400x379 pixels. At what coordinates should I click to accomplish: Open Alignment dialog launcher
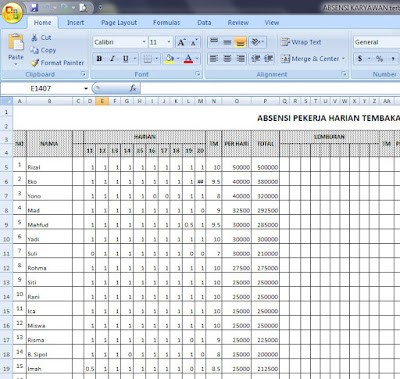coord(344,74)
